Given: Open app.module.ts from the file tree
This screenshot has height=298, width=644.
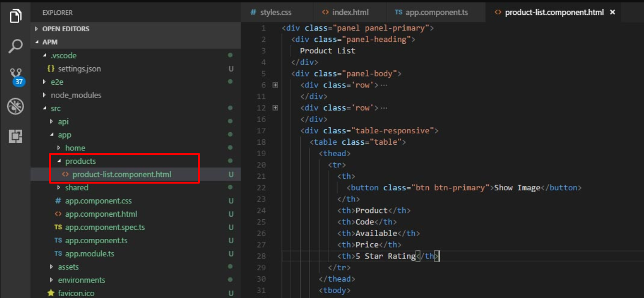Looking at the screenshot, I should tap(89, 254).
